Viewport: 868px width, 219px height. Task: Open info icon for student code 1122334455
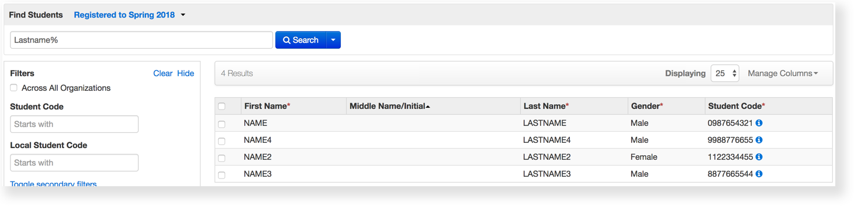(x=759, y=157)
